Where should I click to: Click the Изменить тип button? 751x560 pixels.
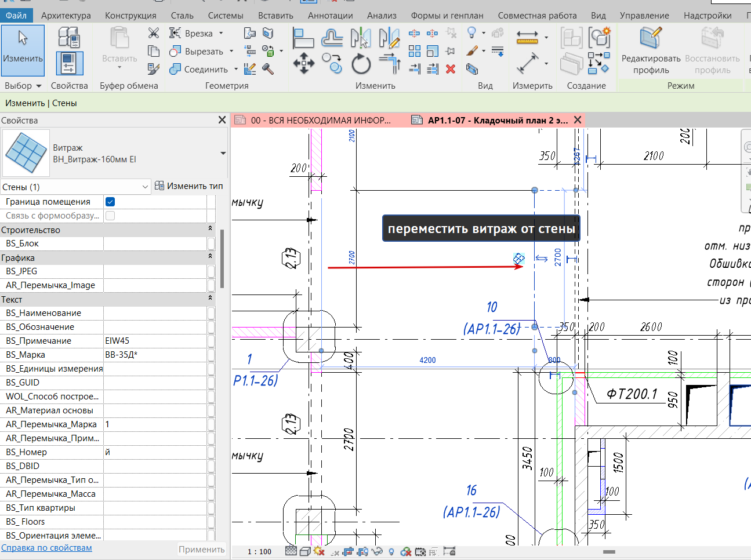click(189, 186)
